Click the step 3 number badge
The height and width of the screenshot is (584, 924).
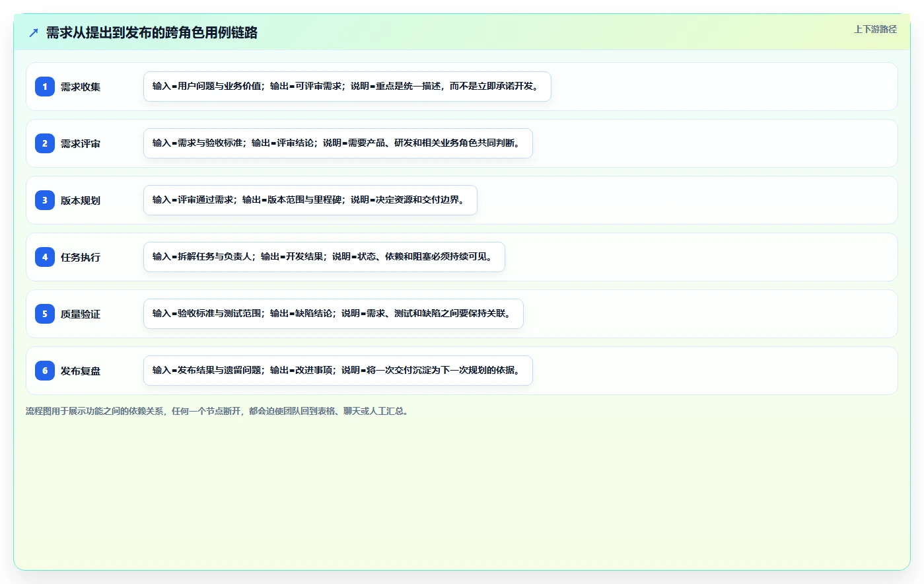click(x=45, y=200)
